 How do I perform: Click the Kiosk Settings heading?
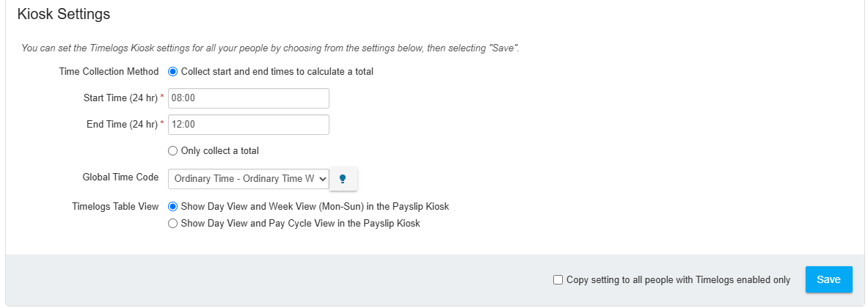(x=64, y=15)
